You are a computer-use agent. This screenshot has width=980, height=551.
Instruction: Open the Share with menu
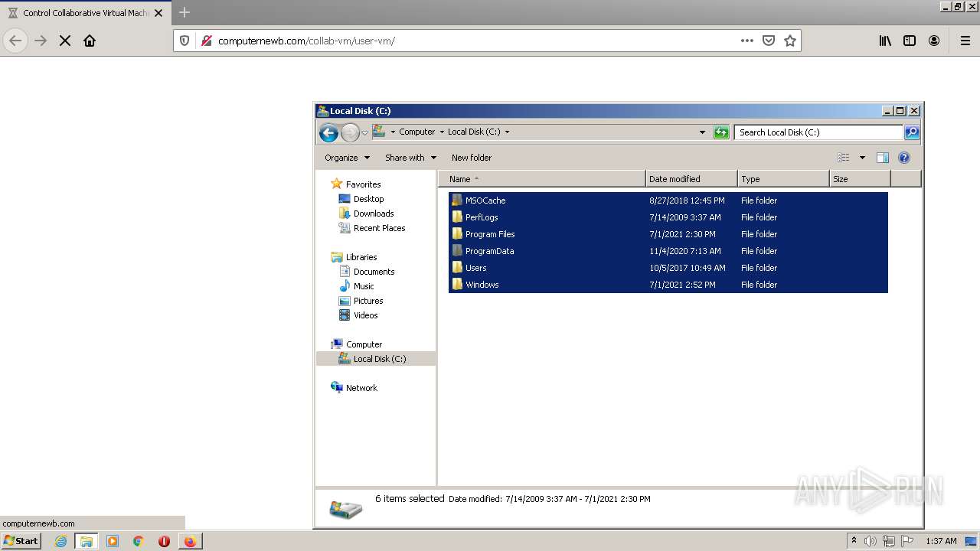pos(410,158)
